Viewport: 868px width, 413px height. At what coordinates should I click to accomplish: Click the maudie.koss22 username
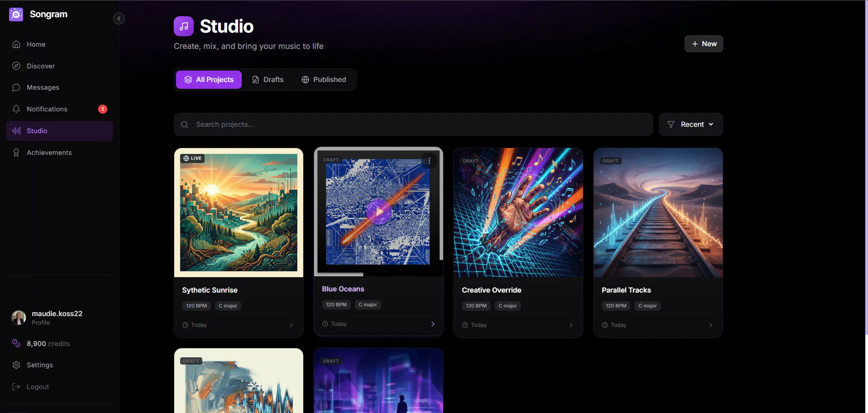(57, 314)
